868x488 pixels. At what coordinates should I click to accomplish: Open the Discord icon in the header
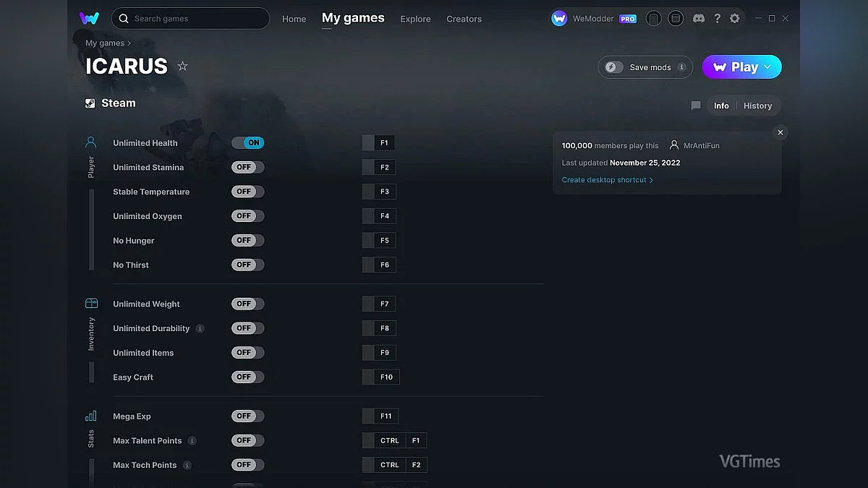(x=699, y=19)
